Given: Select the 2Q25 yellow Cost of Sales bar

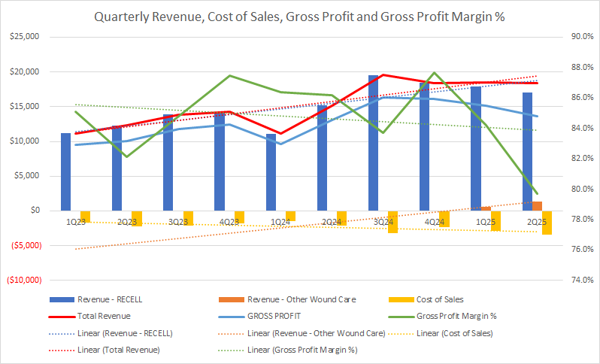Looking at the screenshot, I should coord(547,223).
